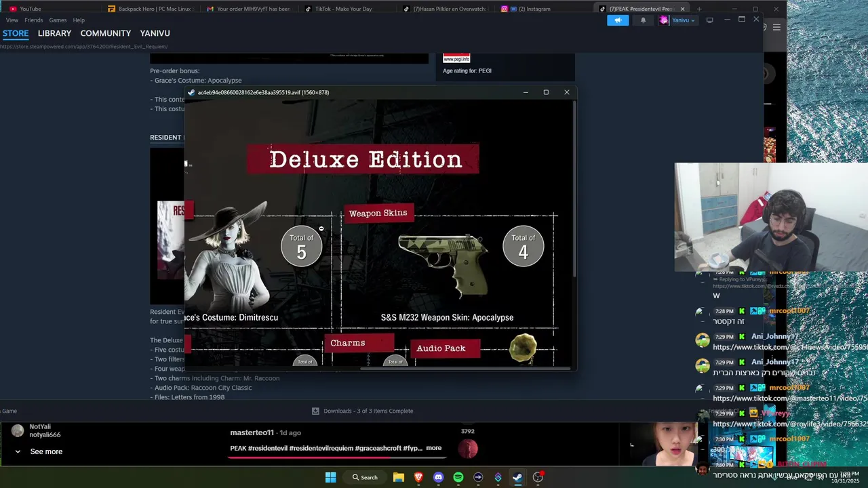Close the PEAK residentevil browser tab
The height and width of the screenshot is (488, 868).
click(683, 9)
